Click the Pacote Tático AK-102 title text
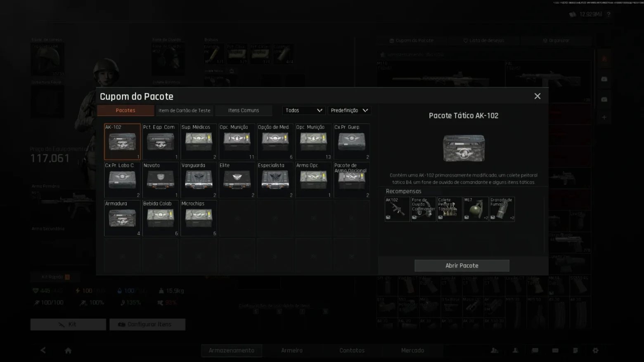Viewport: 644px width, 362px height. tap(464, 116)
